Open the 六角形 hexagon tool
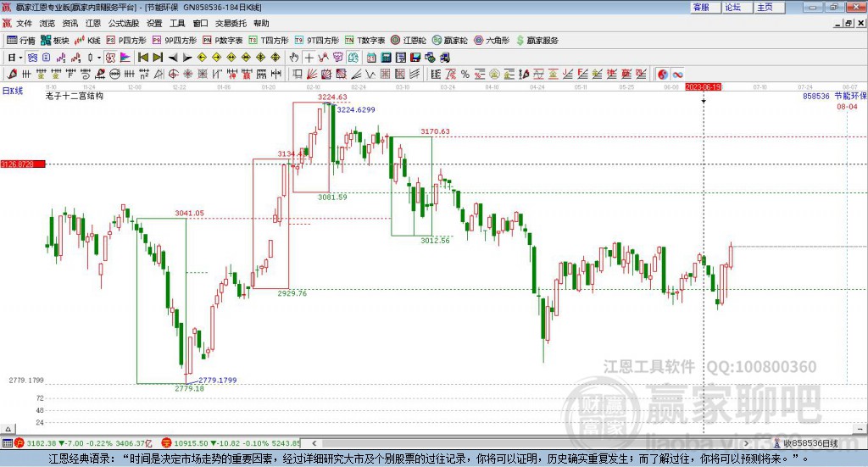Viewport: 868px width, 467px height. (x=492, y=41)
